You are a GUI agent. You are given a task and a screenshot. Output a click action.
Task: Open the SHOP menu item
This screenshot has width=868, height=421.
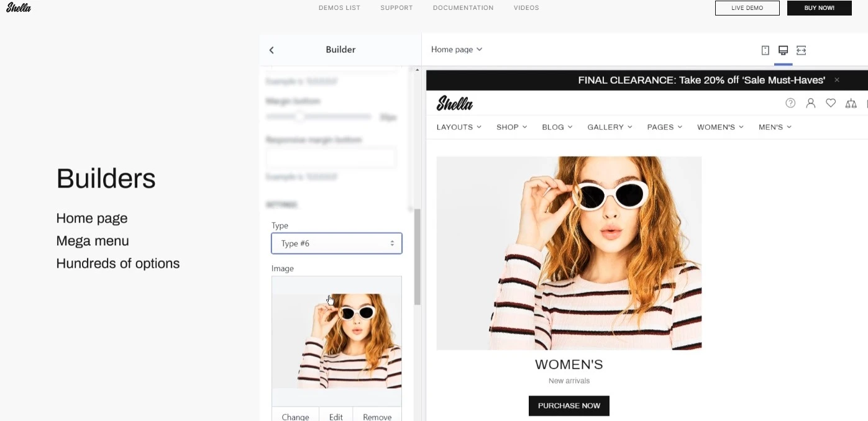pos(511,127)
